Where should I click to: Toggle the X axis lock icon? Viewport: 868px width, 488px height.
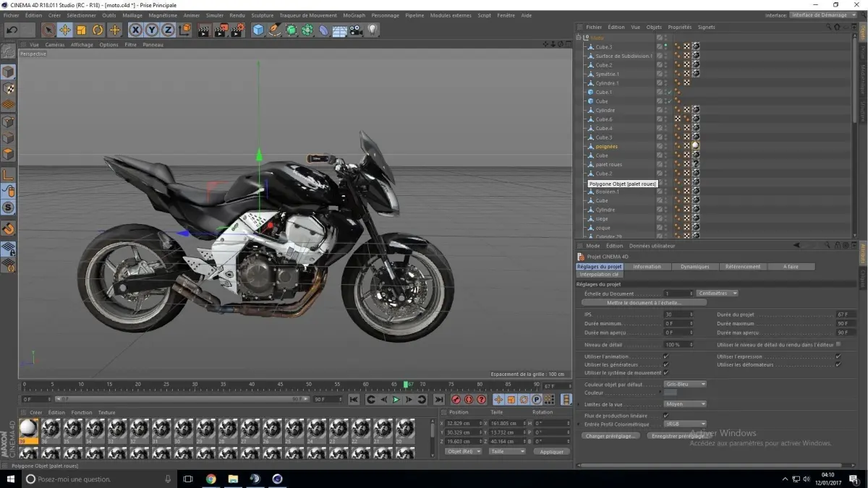coord(135,30)
